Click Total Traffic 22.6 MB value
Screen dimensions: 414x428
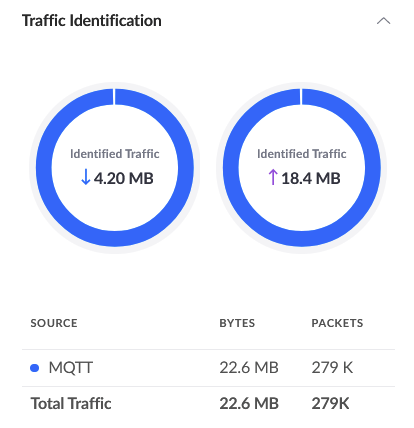[249, 404]
